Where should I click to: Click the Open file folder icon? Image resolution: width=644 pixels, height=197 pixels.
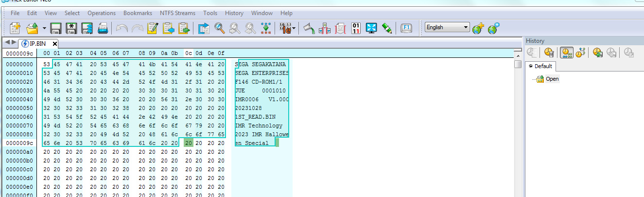tap(32, 28)
